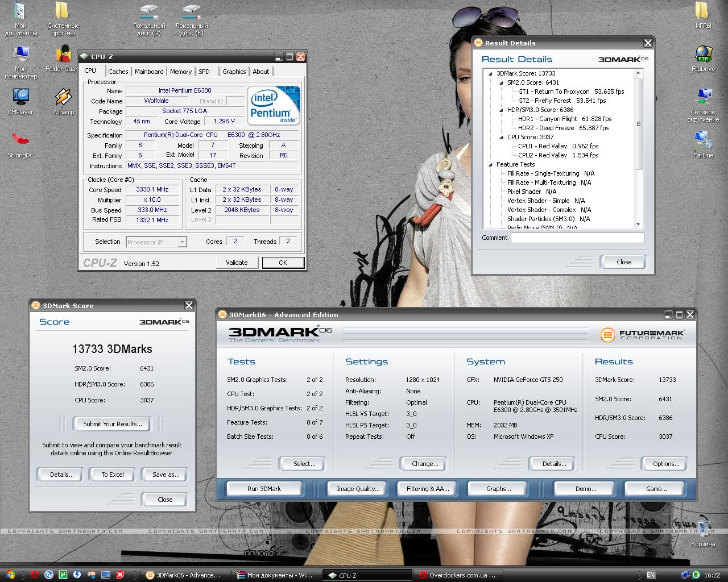Launch the StrongDC desktop shortcut
The height and width of the screenshot is (582, 728).
click(x=20, y=144)
